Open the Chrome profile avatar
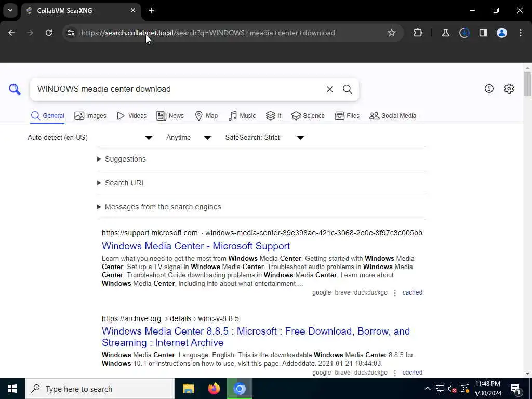532x399 pixels. 502,33
